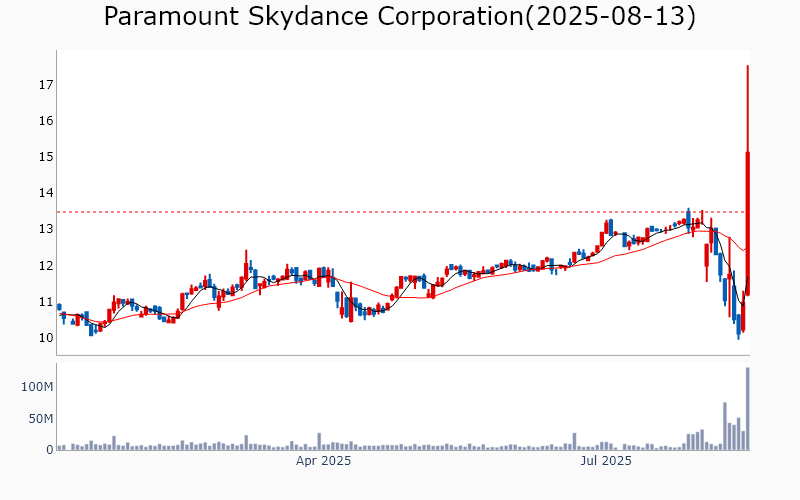This screenshot has height=500, width=800.
Task: Click the 16 price axis label
Action: (44, 121)
